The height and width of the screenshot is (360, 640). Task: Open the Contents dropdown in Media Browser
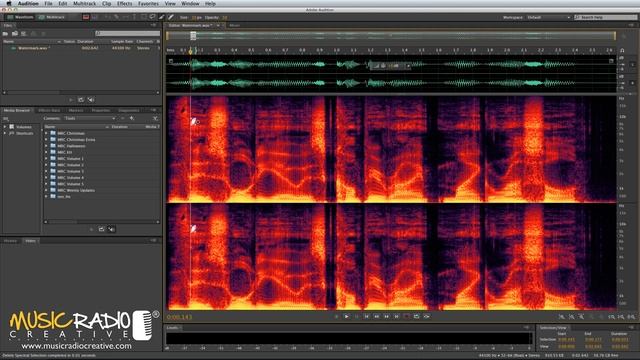(x=90, y=118)
